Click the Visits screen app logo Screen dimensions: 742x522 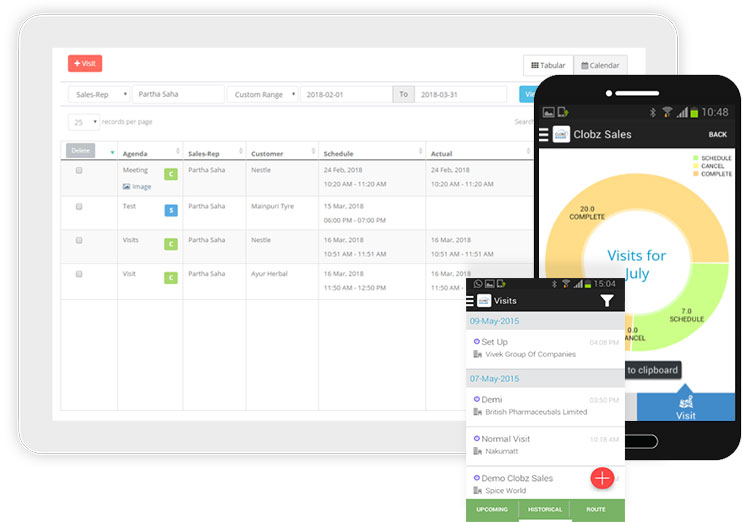[484, 301]
